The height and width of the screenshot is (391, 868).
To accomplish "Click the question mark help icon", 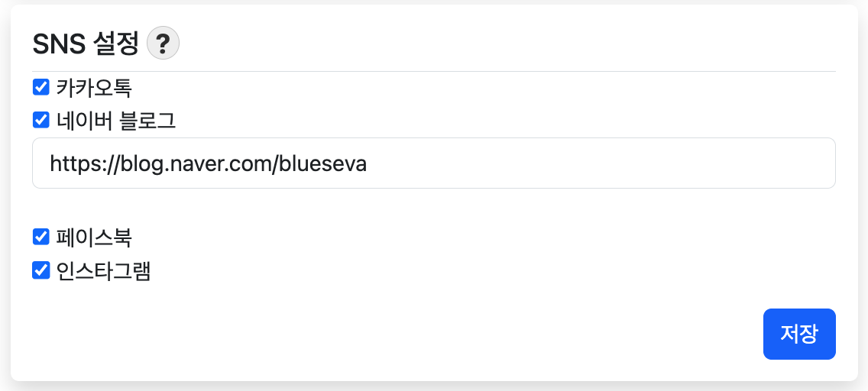I will (163, 43).
